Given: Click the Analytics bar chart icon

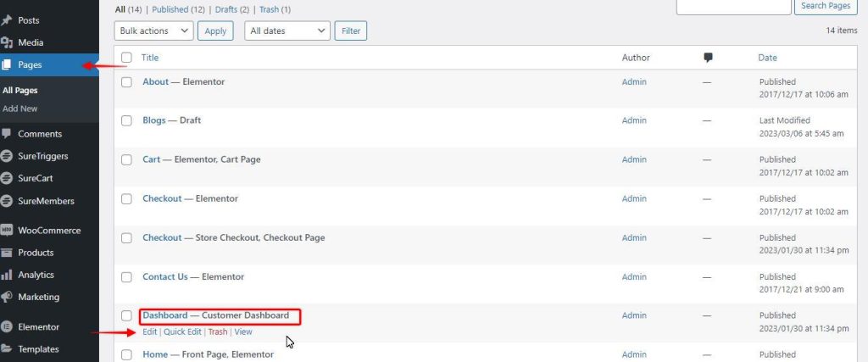Looking at the screenshot, I should tap(7, 275).
